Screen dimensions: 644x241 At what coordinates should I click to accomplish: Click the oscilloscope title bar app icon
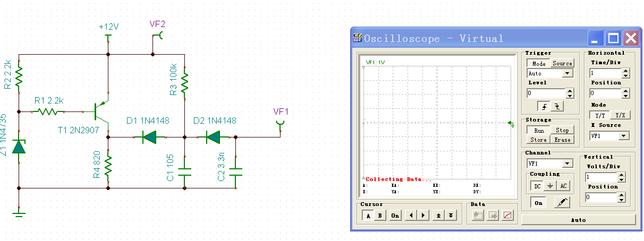coord(357,38)
